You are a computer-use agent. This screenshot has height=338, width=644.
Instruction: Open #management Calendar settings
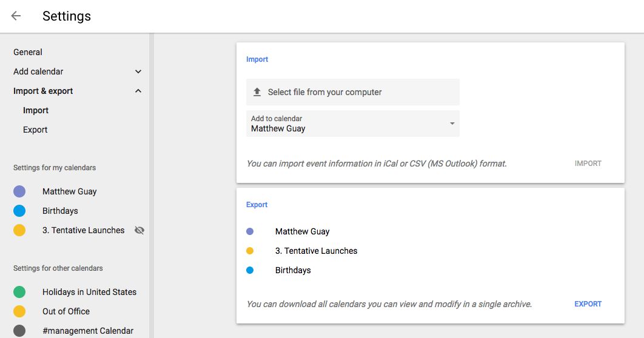click(88, 331)
